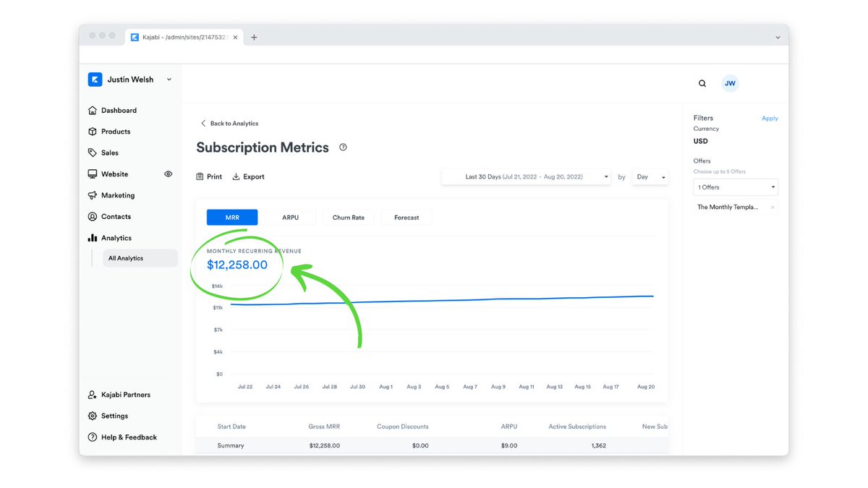Image resolution: width=868 pixels, height=488 pixels.
Task: Click the Settings menu label
Action: 114,416
